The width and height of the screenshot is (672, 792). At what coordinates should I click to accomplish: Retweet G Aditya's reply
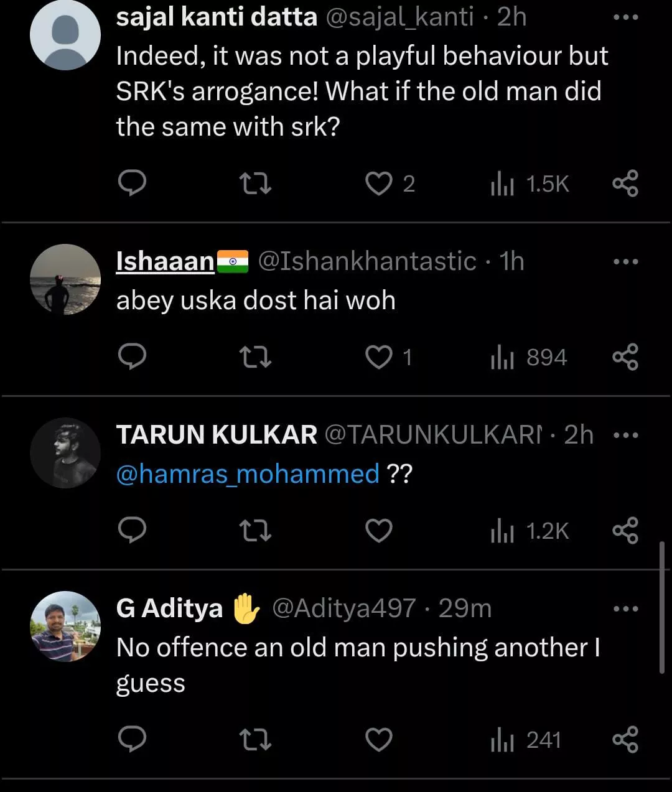(x=255, y=740)
